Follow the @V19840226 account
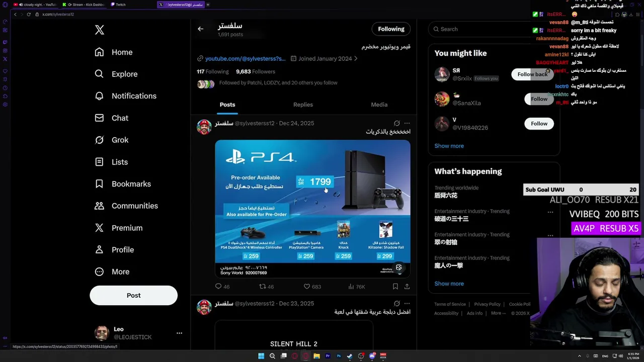644x362 pixels. pos(539,124)
